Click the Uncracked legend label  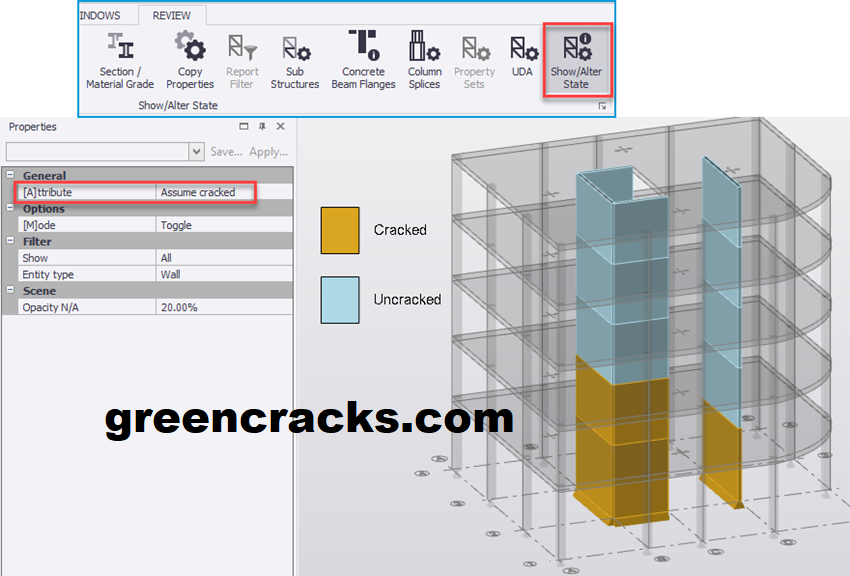pos(407,300)
